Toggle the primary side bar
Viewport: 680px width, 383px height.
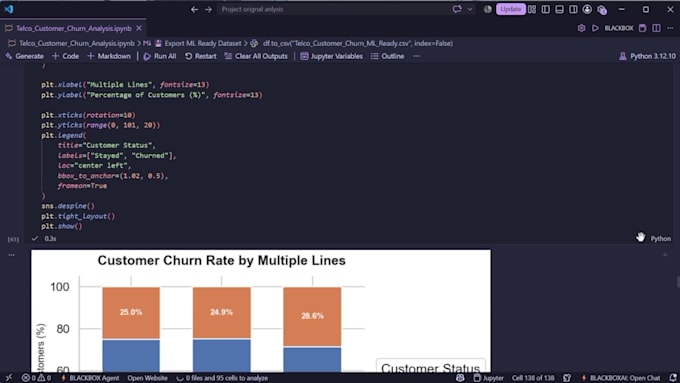(546, 9)
